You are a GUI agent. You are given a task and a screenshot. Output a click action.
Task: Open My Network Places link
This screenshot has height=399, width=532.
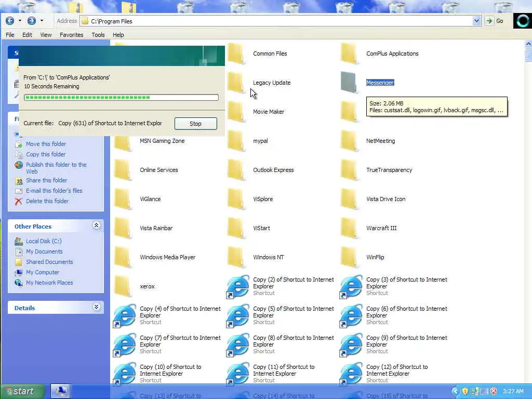(x=49, y=283)
